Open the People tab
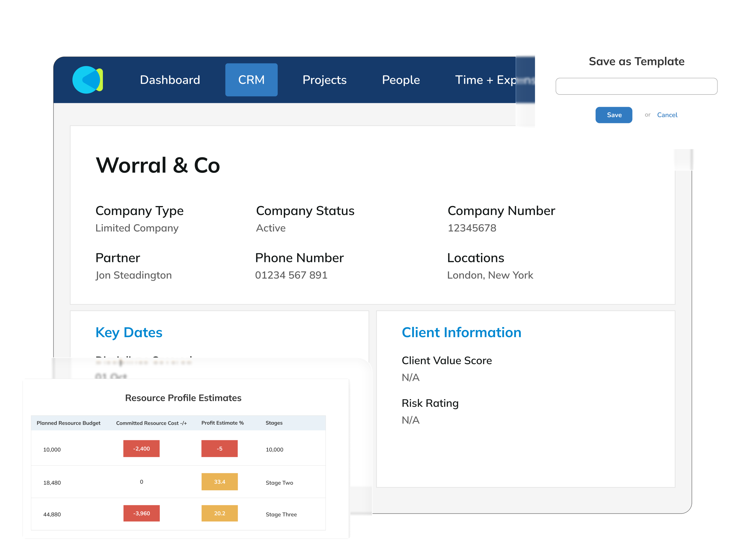Viewport: 755px width, 560px height. click(x=401, y=80)
